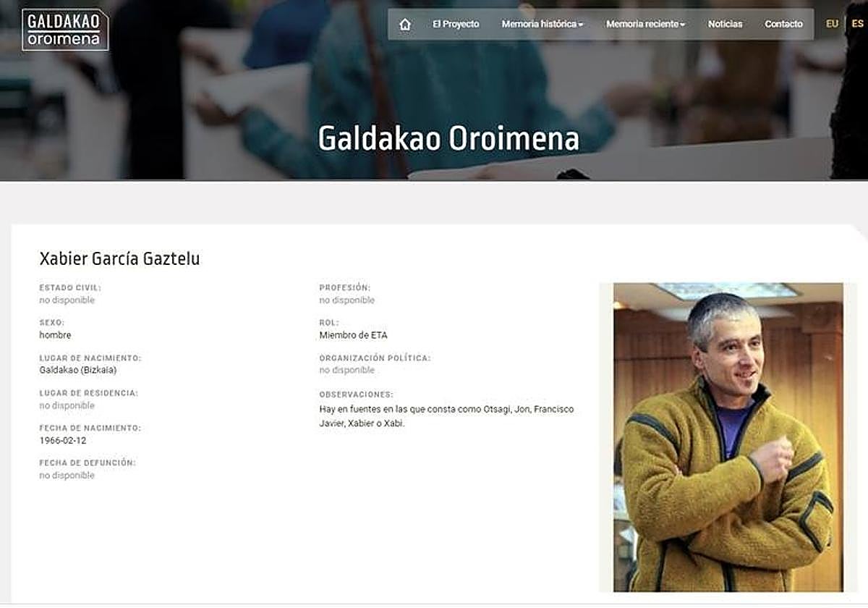Screen dimensions: 868x608
Task: Open the Noticias page
Action: click(725, 24)
